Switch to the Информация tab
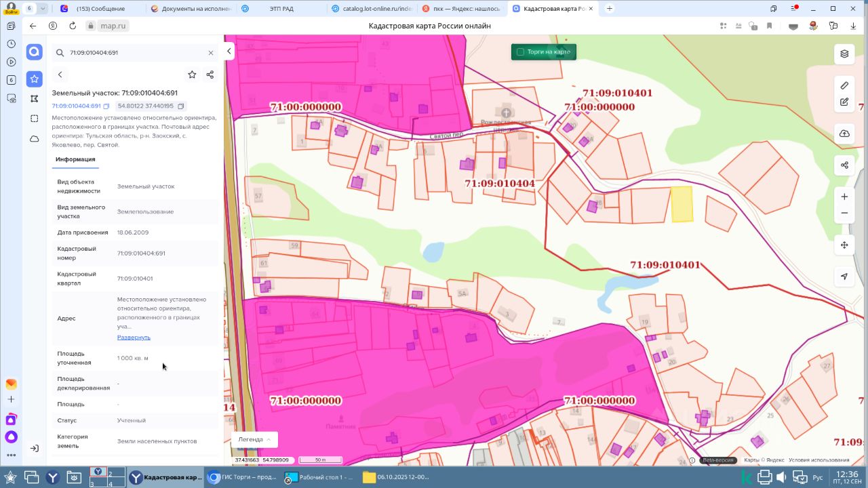This screenshot has width=868, height=488. point(75,159)
